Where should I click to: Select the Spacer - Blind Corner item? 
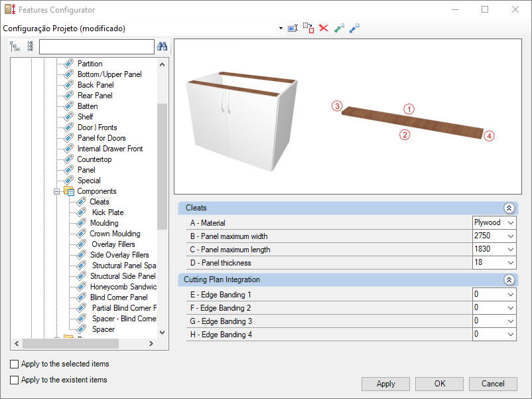(x=124, y=319)
